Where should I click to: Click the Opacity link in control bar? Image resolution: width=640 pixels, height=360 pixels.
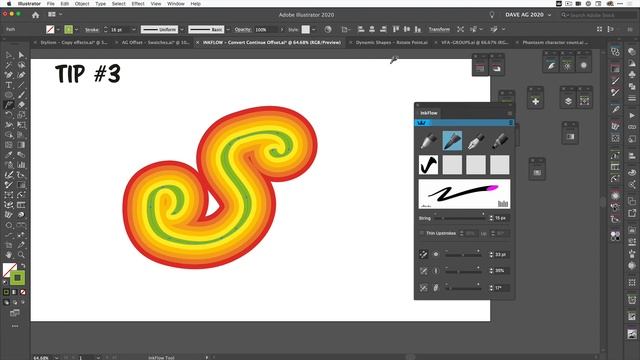click(243, 29)
